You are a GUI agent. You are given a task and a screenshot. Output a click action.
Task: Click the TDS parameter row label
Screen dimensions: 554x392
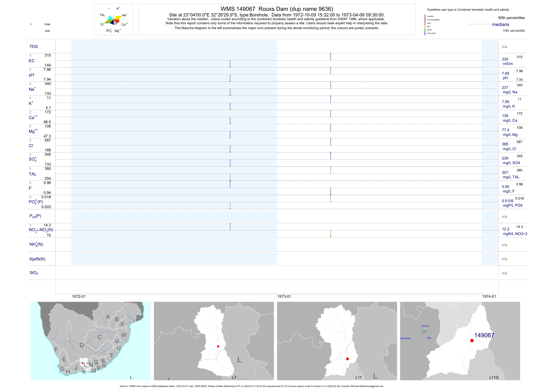coord(34,47)
